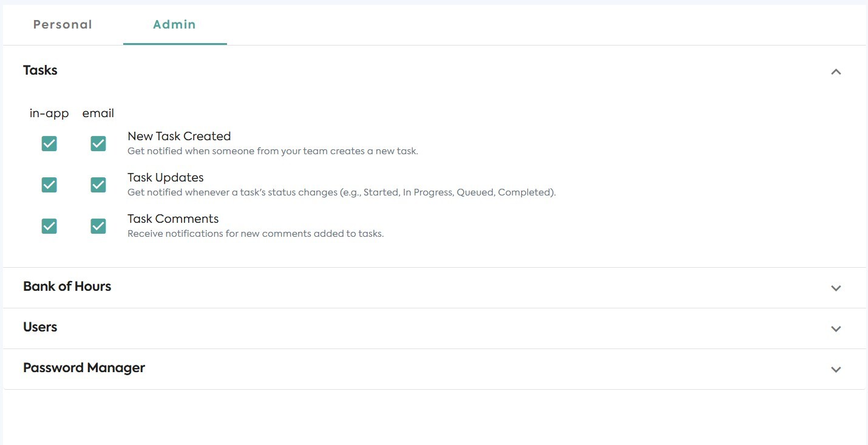Expand the Password Manager heading
The width and height of the screenshot is (868, 445).
click(84, 368)
